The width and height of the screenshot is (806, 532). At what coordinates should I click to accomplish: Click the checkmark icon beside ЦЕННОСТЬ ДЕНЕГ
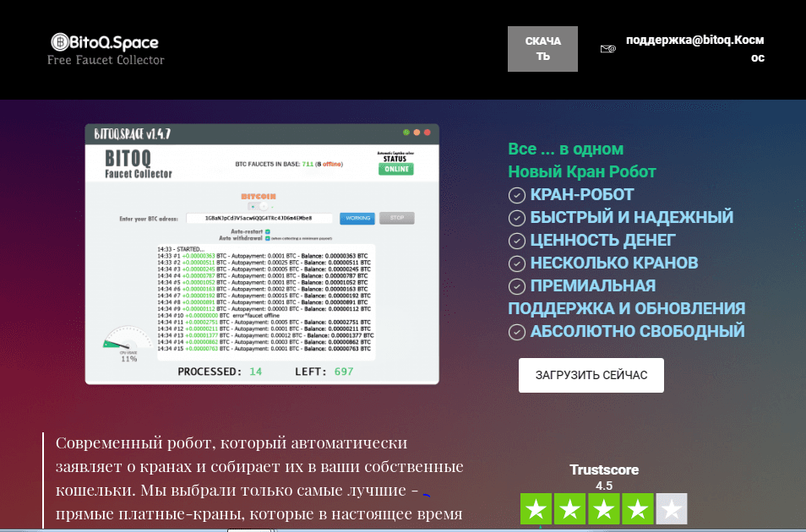coord(515,241)
